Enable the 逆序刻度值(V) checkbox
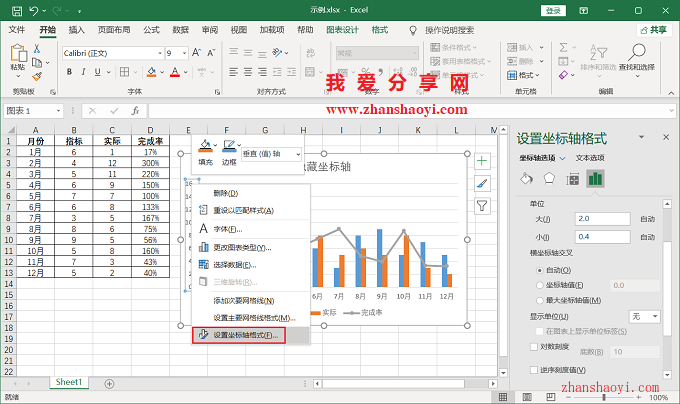This screenshot has width=680, height=404. pyautogui.click(x=534, y=370)
